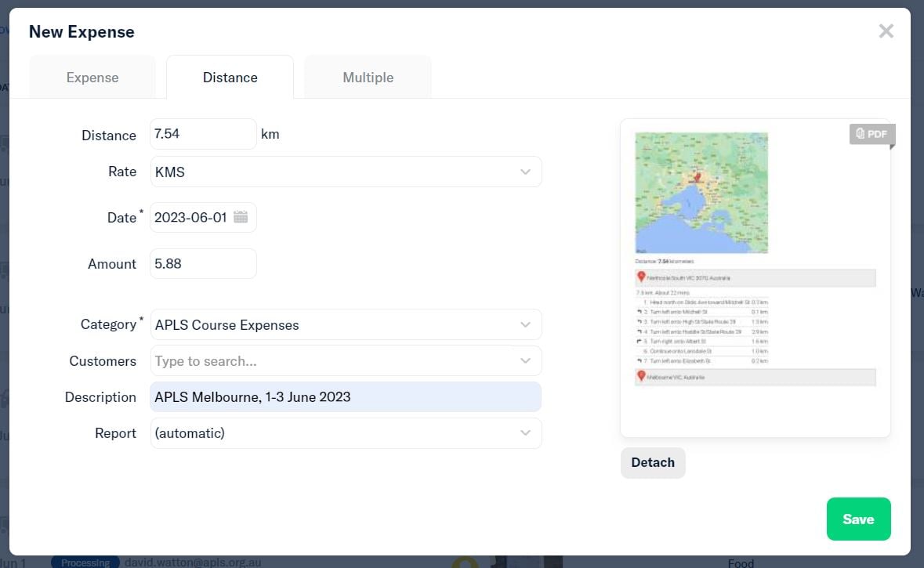Select the Distance tab
This screenshot has height=568, width=924.
(230, 77)
